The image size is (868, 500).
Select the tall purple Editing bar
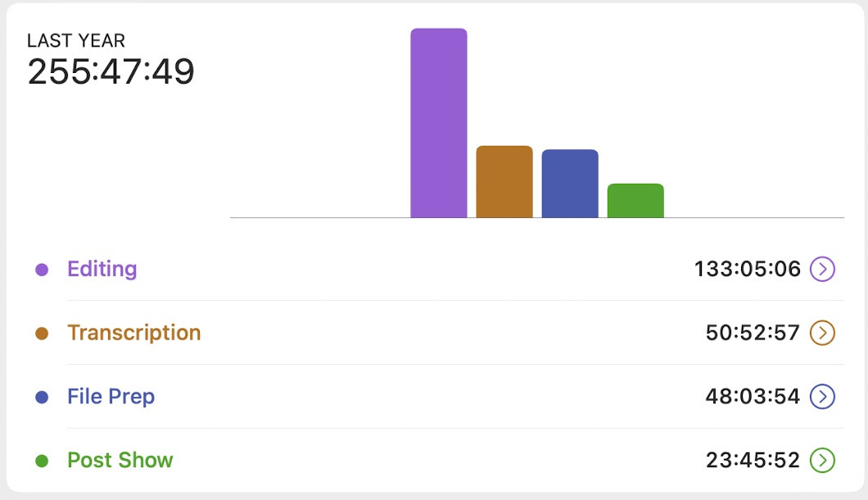[x=439, y=123]
